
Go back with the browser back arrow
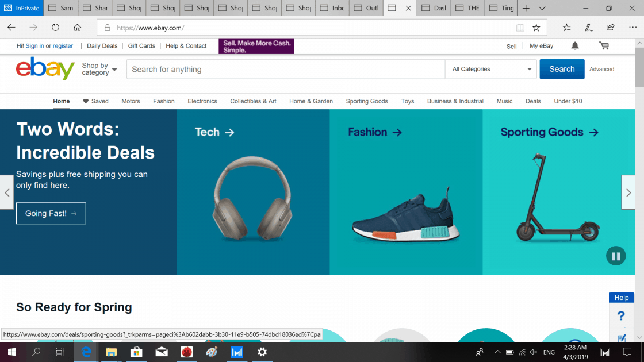[11, 28]
